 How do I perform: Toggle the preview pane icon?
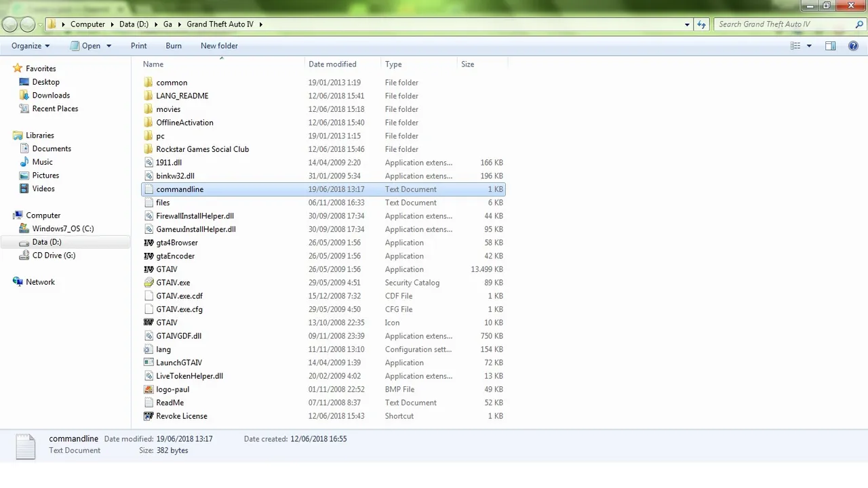(x=830, y=46)
